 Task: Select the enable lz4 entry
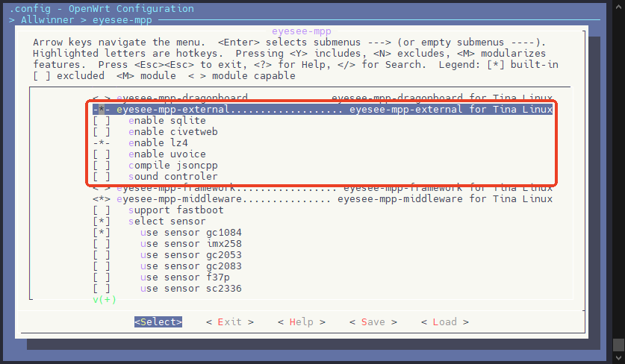[x=140, y=143]
